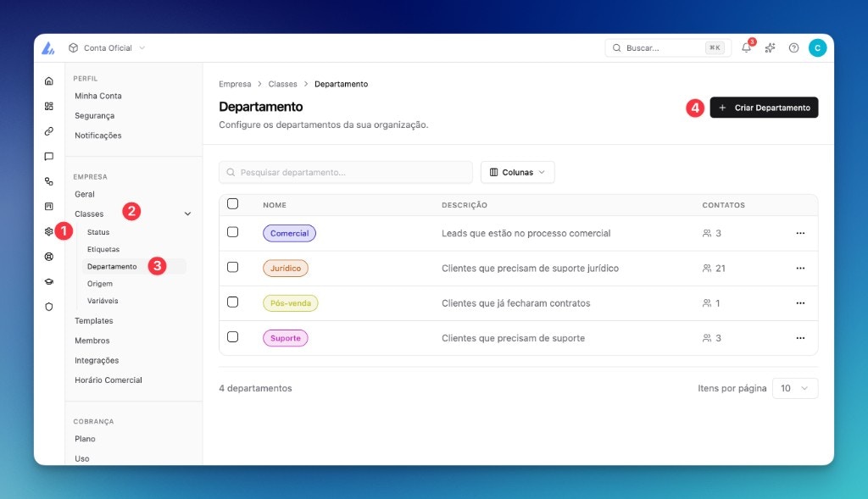The image size is (868, 499).
Task: Open the Colunas dropdown
Action: 517,172
